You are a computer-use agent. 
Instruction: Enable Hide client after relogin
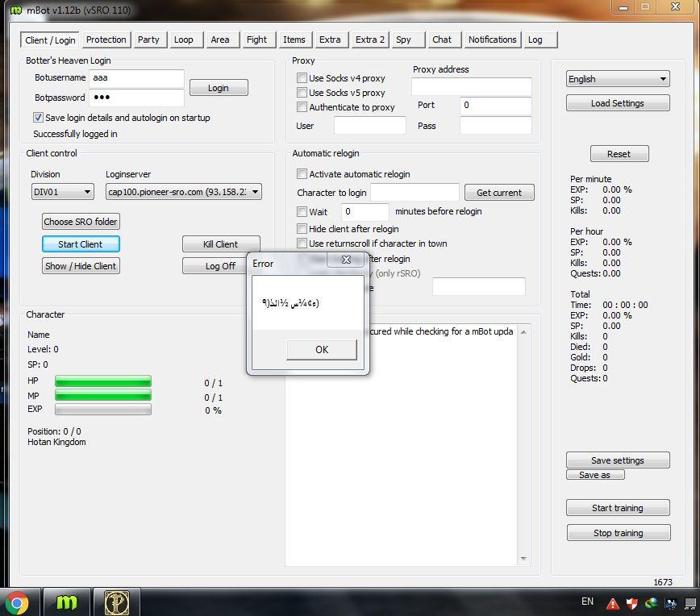tap(302, 229)
